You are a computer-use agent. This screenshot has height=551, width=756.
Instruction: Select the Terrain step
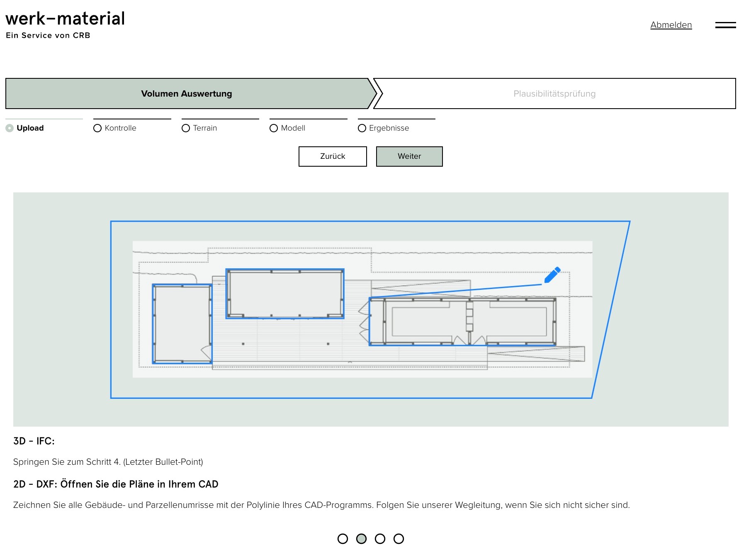pyautogui.click(x=199, y=128)
